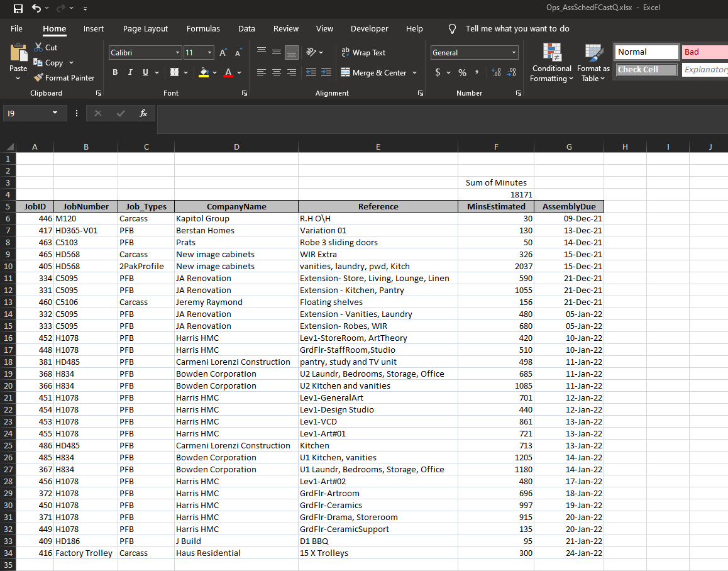Click the Save icon in title bar
Image resolution: width=728 pixels, height=571 pixels.
coord(18,8)
